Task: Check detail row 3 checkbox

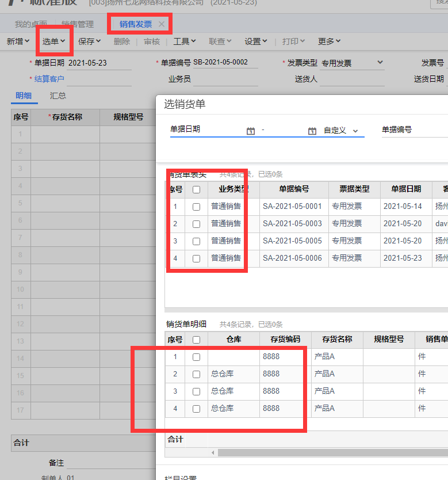Action: (196, 391)
